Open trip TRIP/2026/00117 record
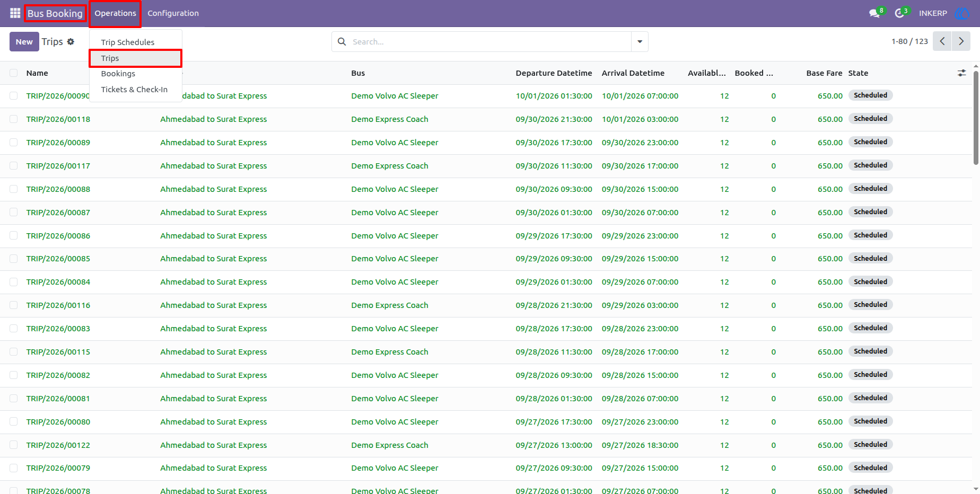980x494 pixels. click(x=58, y=166)
